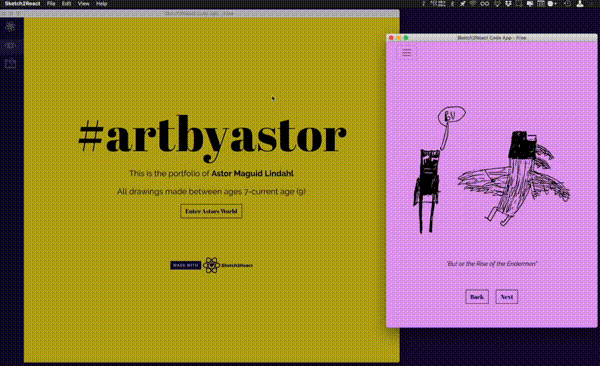The width and height of the screenshot is (600, 366).
Task: Click the Next button in pink window
Action: point(507,297)
